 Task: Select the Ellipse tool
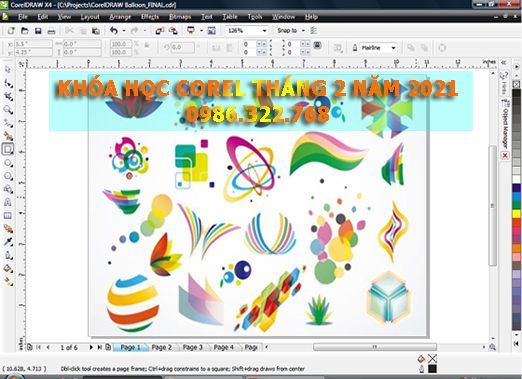[8, 163]
